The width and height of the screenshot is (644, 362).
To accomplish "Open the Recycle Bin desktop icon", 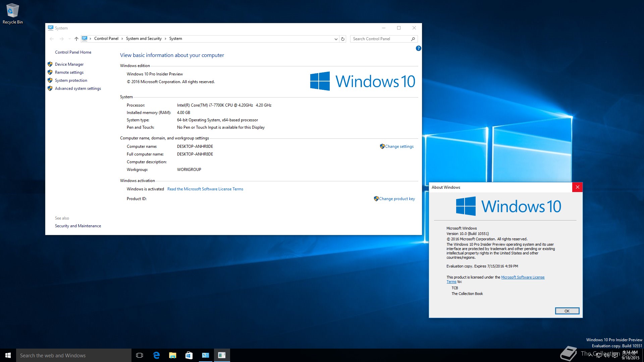I will [13, 13].
